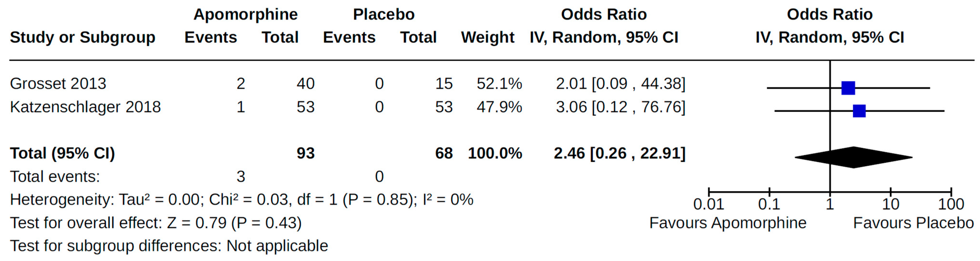Click the Katzenschlager 2018 blue square marker

coord(859,111)
